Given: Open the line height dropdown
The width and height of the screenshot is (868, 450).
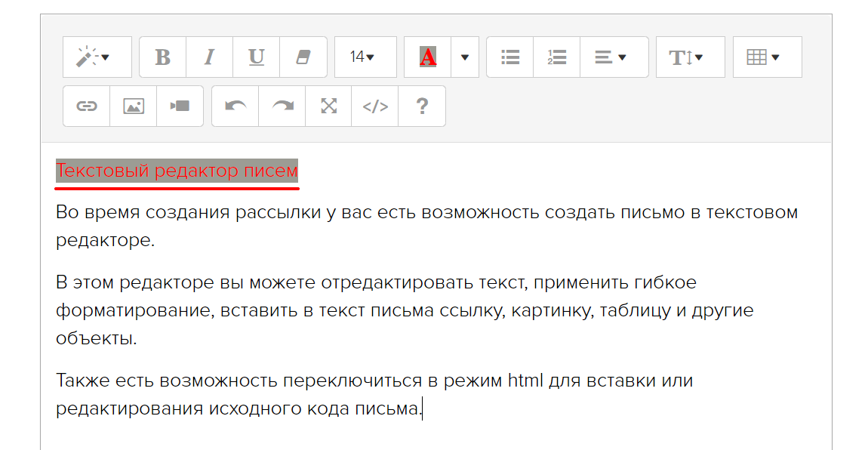Looking at the screenshot, I should click(689, 57).
